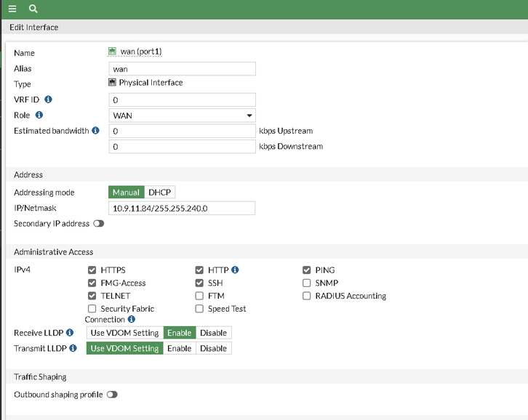This screenshot has width=528, height=420.
Task: Switch addressing mode to DHCP
Action: click(160, 193)
